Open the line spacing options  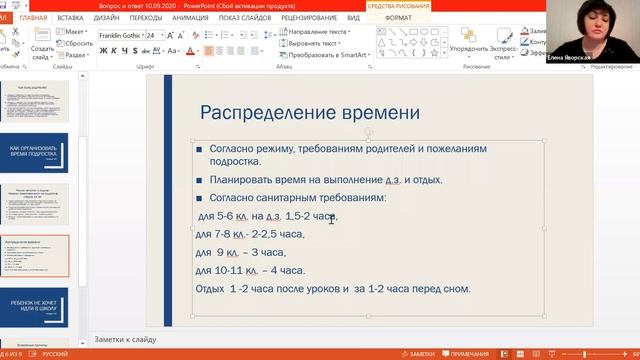pyautogui.click(x=268, y=36)
